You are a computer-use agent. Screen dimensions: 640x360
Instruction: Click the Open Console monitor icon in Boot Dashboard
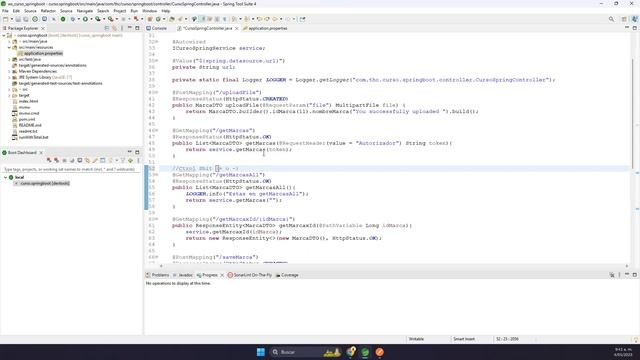tap(80, 160)
